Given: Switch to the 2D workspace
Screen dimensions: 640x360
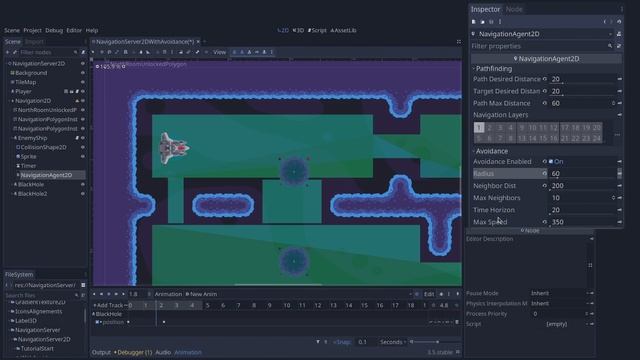Looking at the screenshot, I should tap(283, 30).
